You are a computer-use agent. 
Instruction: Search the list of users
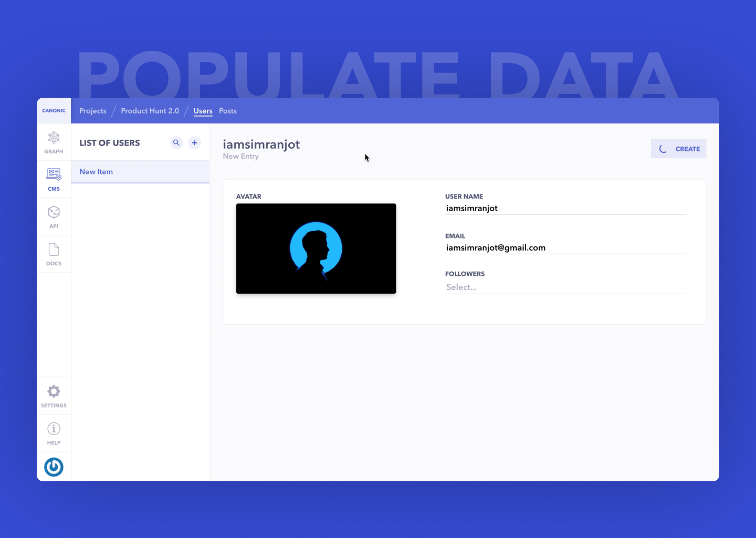[x=176, y=142]
